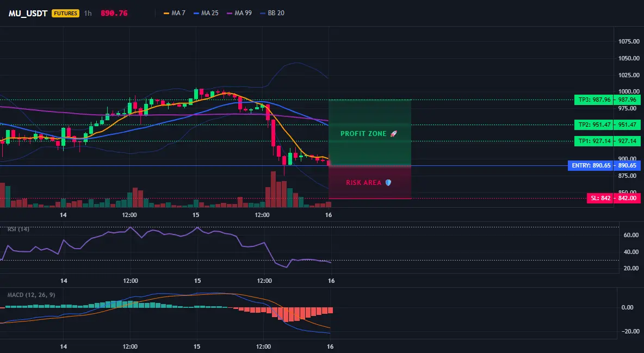Image resolution: width=644 pixels, height=353 pixels.
Task: Click the 987.96 value on price axis
Action: pyautogui.click(x=627, y=100)
